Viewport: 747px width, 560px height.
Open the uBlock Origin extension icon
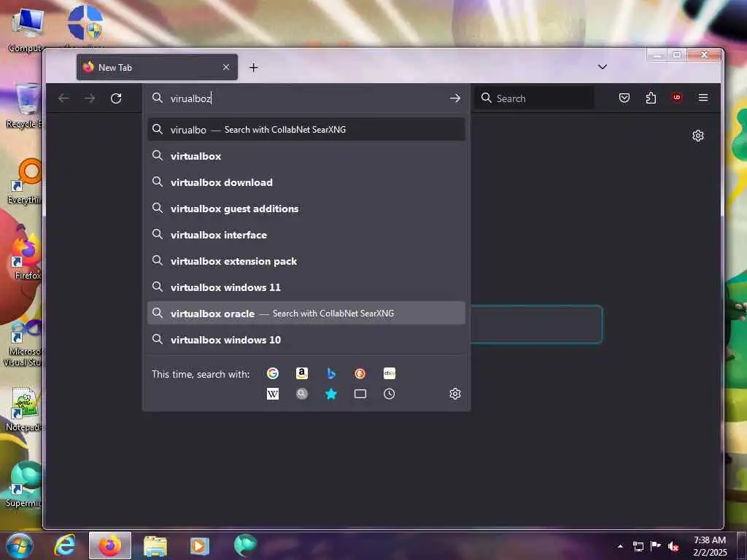(x=677, y=98)
